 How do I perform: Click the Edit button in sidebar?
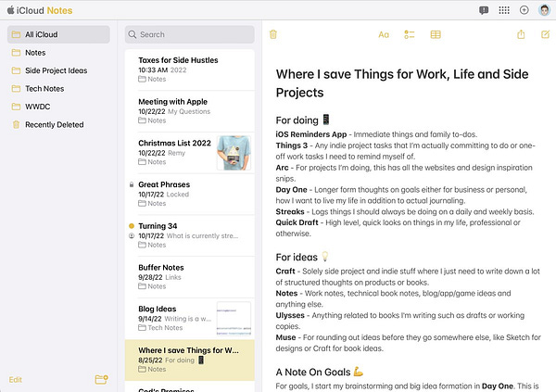click(15, 380)
